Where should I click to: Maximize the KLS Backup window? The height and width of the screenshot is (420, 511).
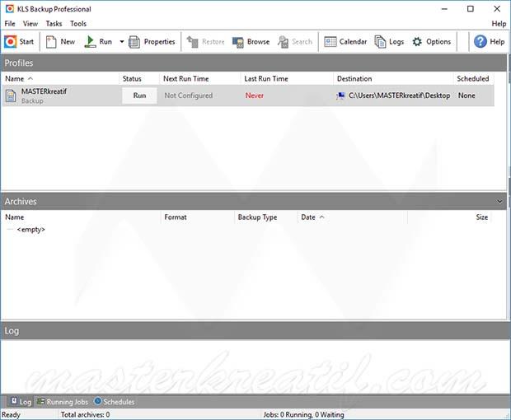(x=471, y=9)
